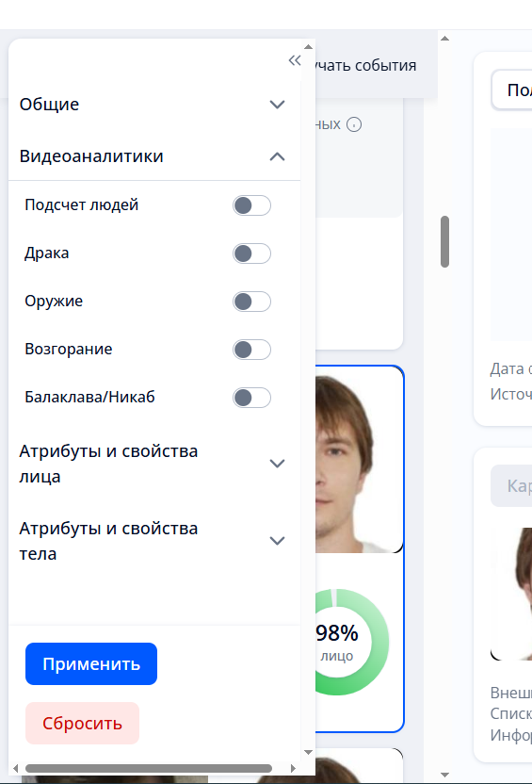532x784 pixels.
Task: Click the 98% лицо similarity chart
Action: (351, 642)
